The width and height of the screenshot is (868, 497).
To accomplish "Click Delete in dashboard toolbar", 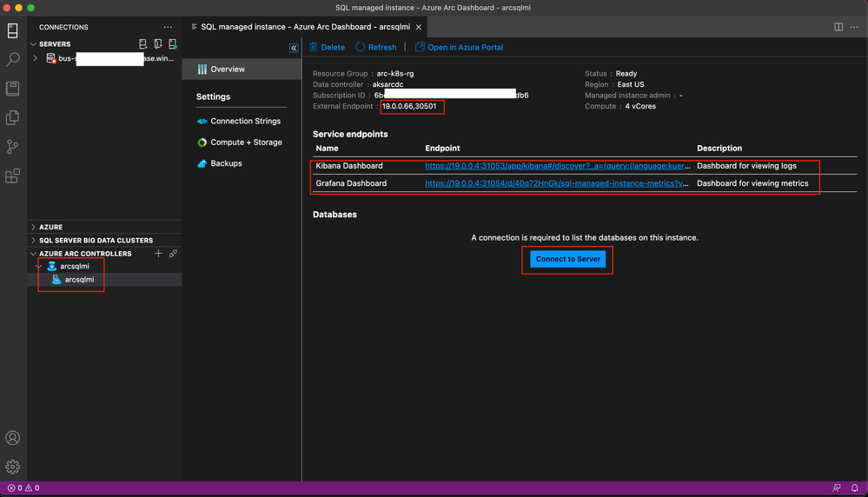I will coord(328,48).
